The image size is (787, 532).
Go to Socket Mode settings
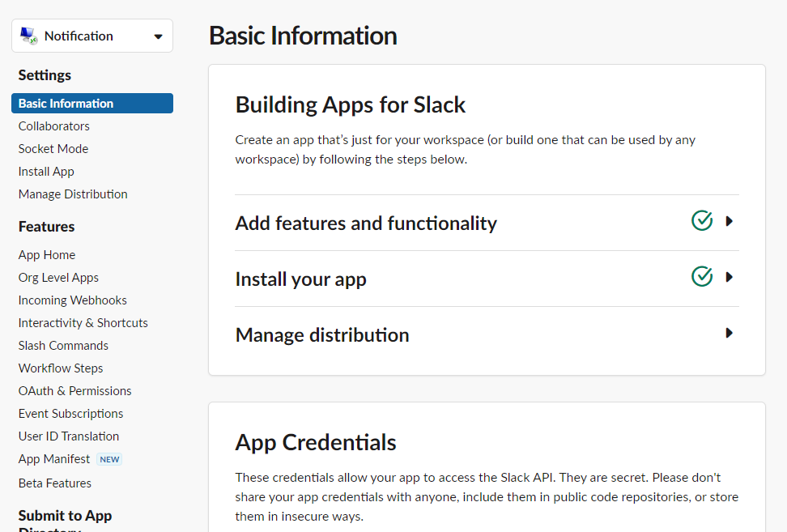(53, 148)
